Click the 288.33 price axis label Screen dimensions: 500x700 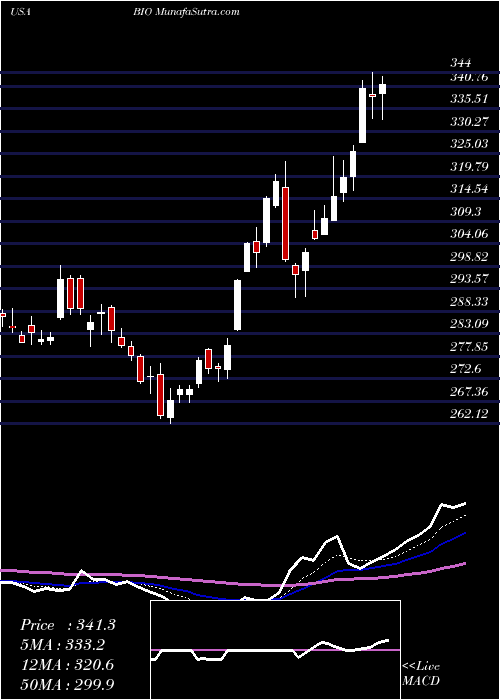click(469, 302)
